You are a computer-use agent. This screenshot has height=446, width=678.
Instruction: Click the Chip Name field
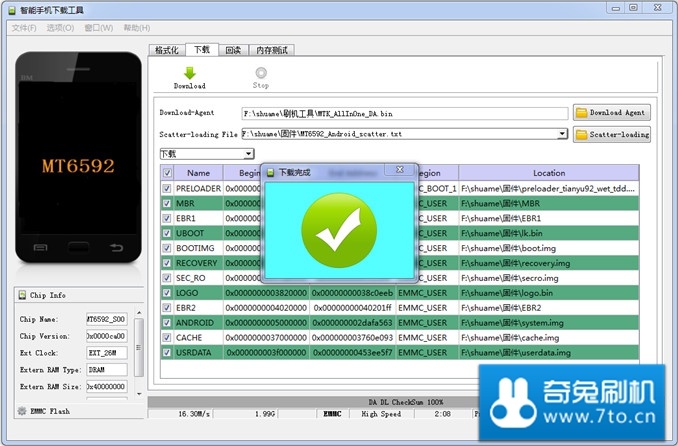[x=107, y=319]
